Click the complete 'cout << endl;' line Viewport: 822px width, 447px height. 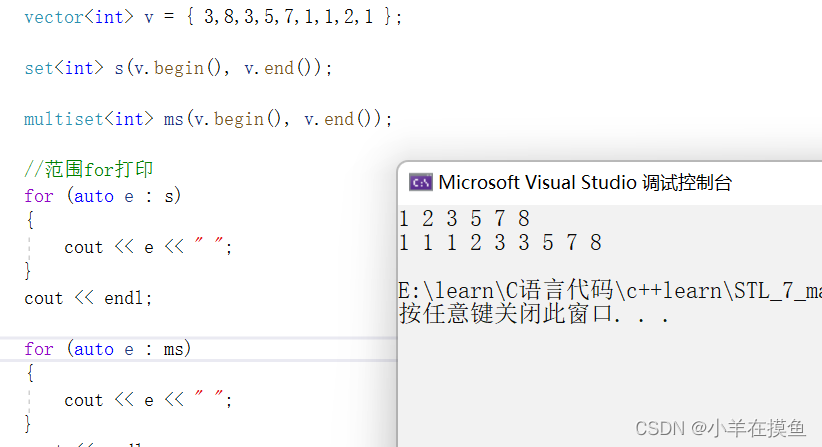point(88,298)
